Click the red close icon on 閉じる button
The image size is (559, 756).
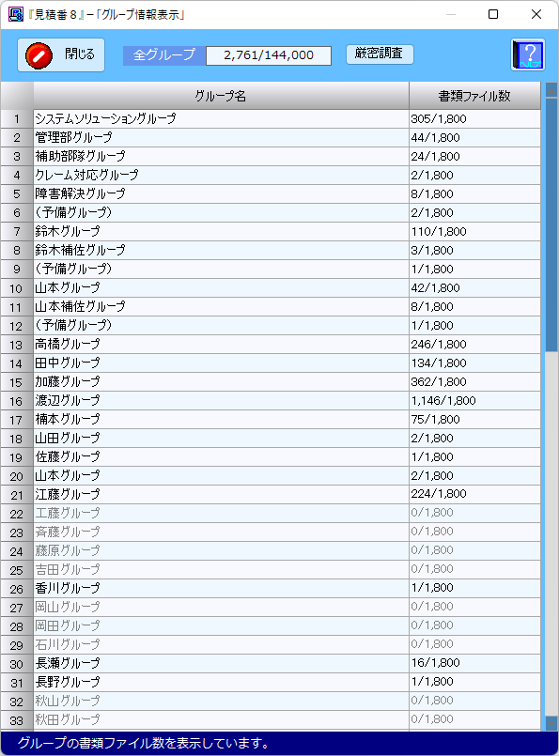(39, 55)
